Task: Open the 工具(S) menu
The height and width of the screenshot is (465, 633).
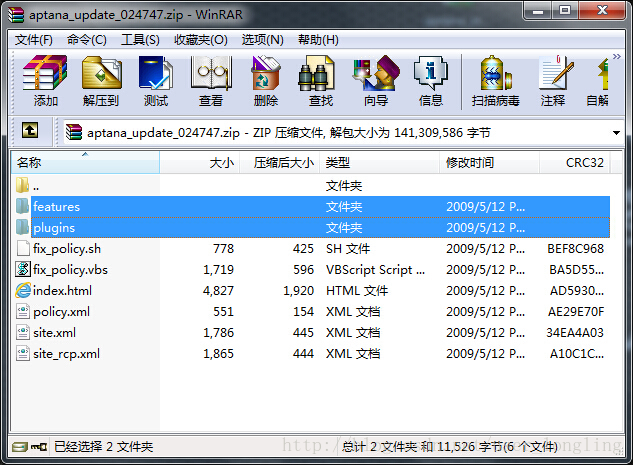Action: coord(140,40)
